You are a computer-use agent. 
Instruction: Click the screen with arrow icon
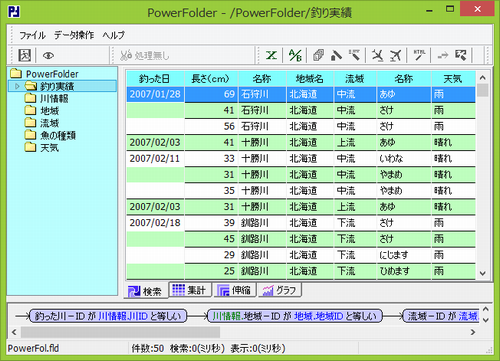coord(461,55)
